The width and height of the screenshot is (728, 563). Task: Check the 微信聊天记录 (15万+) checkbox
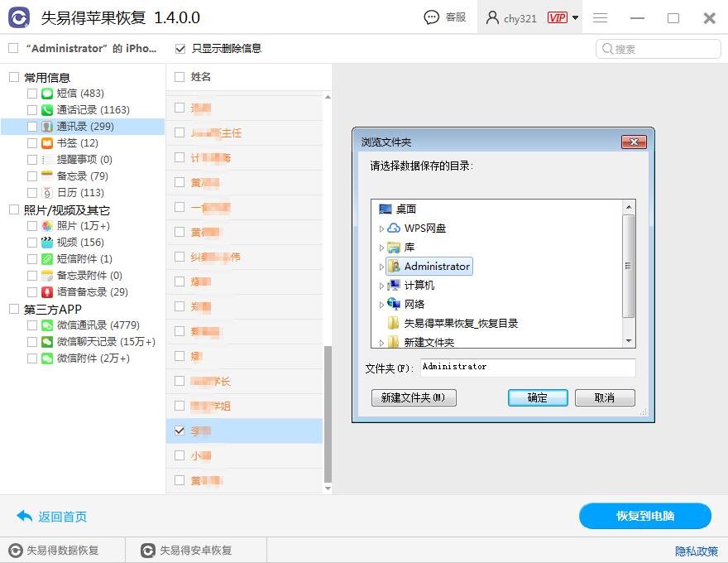[32, 342]
